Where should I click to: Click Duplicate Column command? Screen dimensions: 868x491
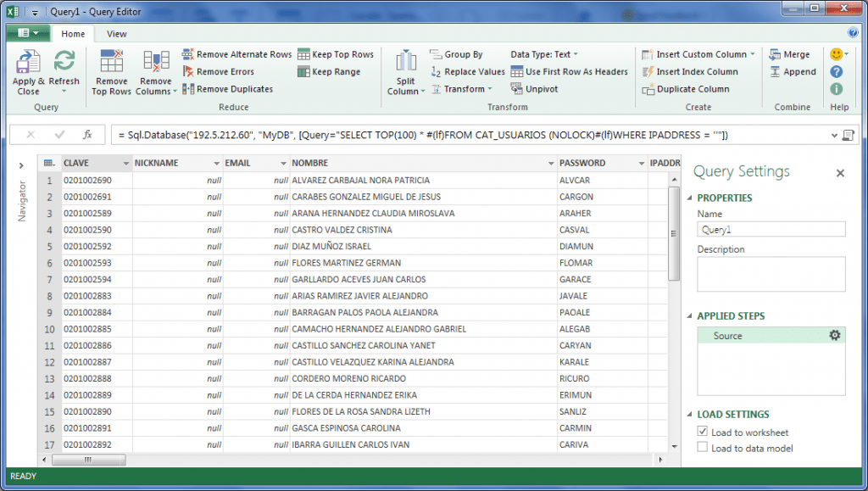(685, 88)
